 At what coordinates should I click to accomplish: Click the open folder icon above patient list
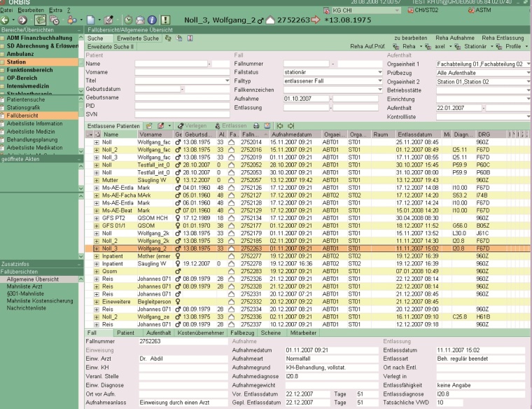point(150,124)
